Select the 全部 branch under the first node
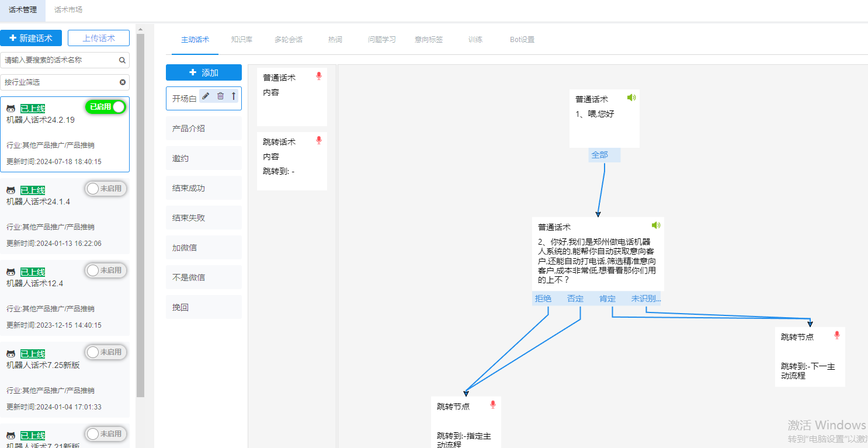This screenshot has width=868, height=448. coord(599,155)
